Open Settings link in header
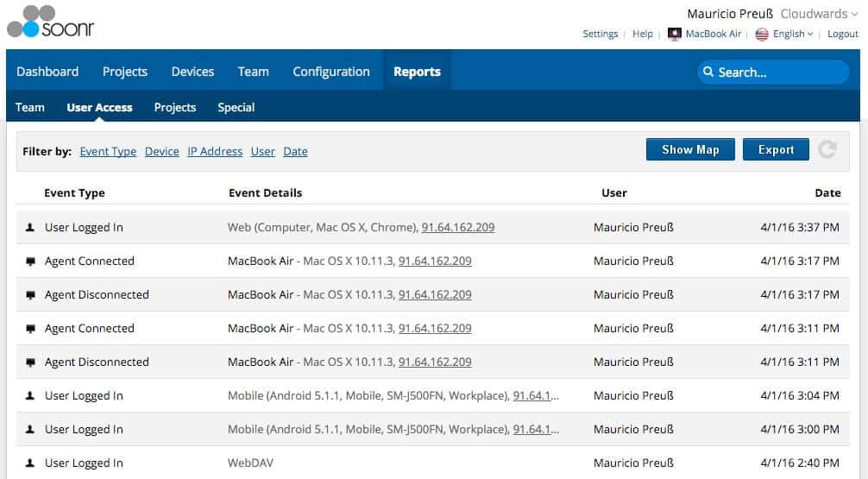Screen dimensions: 868x479 coord(600,34)
